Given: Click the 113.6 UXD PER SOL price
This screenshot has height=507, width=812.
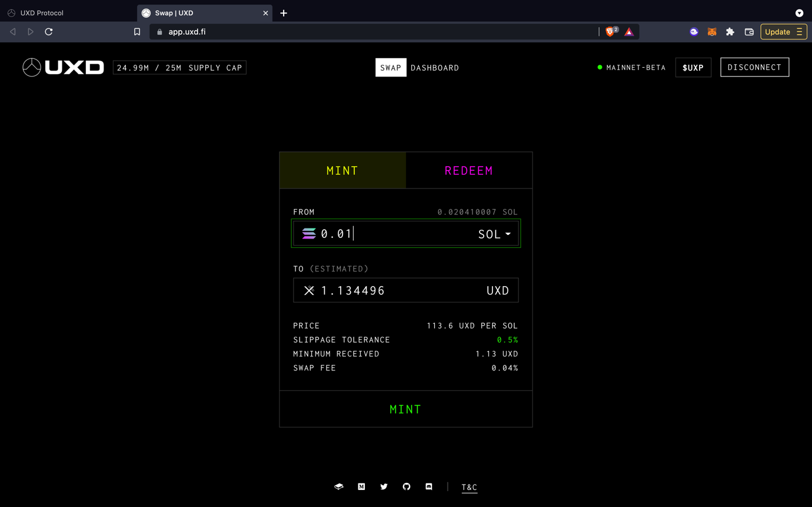Looking at the screenshot, I should pyautogui.click(x=472, y=326).
